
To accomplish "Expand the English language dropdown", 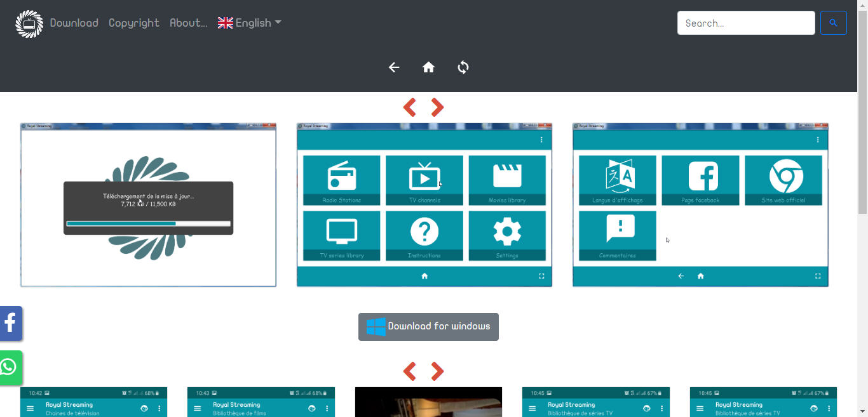I will pyautogui.click(x=250, y=23).
